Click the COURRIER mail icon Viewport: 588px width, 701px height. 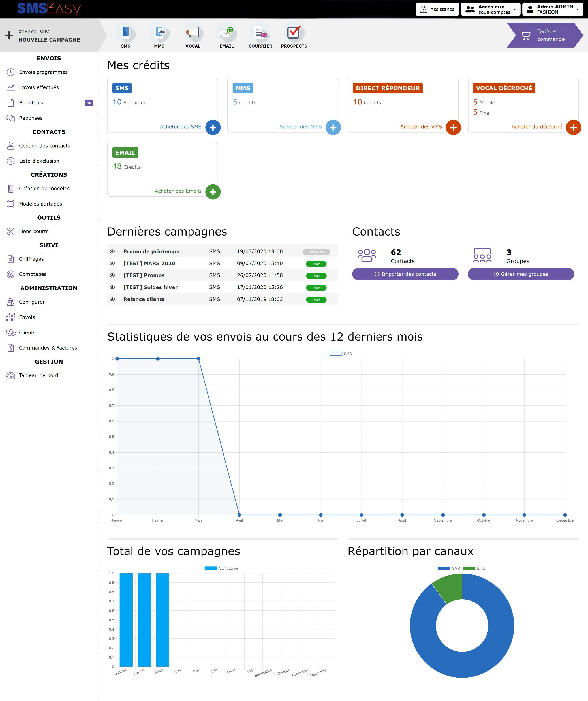pyautogui.click(x=260, y=32)
